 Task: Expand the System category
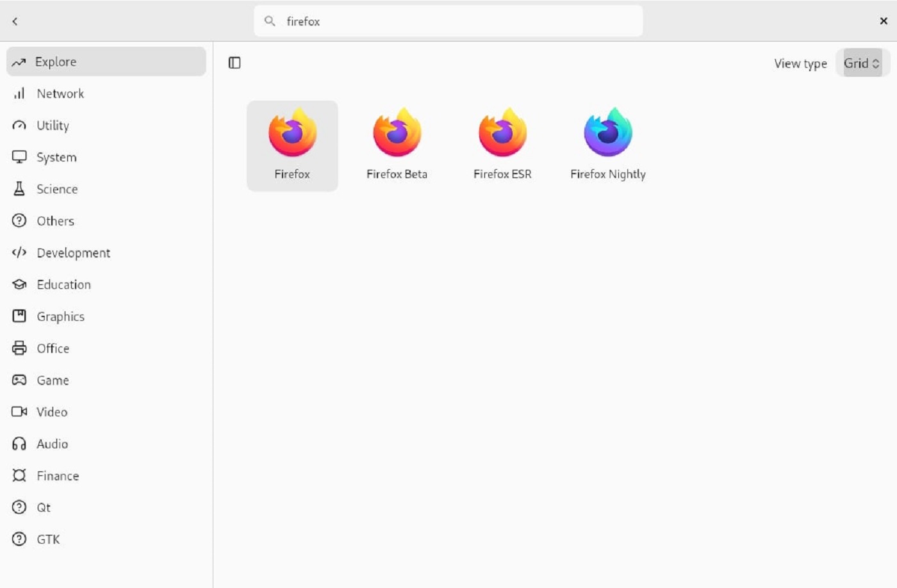coord(56,157)
